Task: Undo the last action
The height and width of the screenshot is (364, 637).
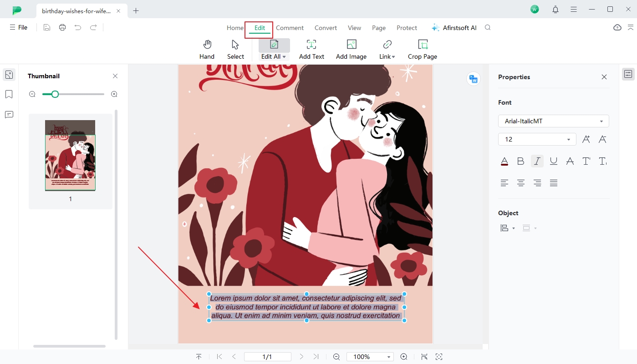Action: click(78, 27)
